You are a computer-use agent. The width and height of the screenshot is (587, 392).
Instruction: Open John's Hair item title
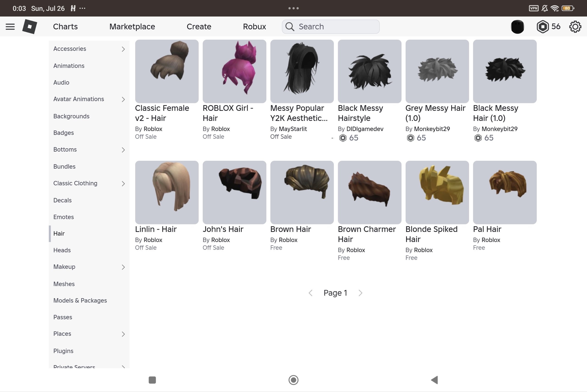pyautogui.click(x=223, y=229)
